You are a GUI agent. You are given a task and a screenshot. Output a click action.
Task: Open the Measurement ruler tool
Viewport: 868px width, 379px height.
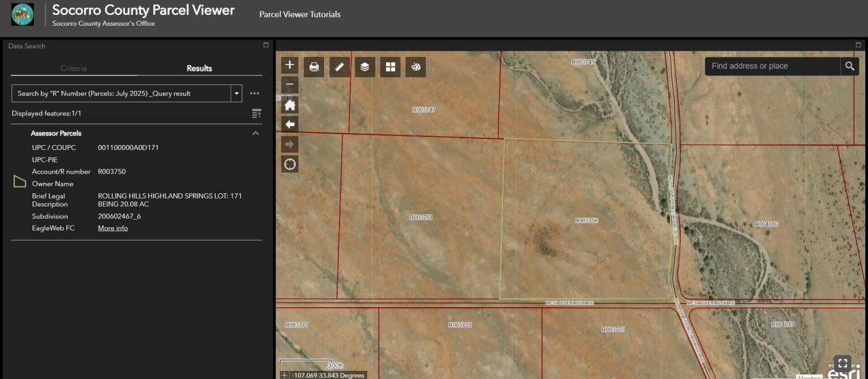coord(340,66)
